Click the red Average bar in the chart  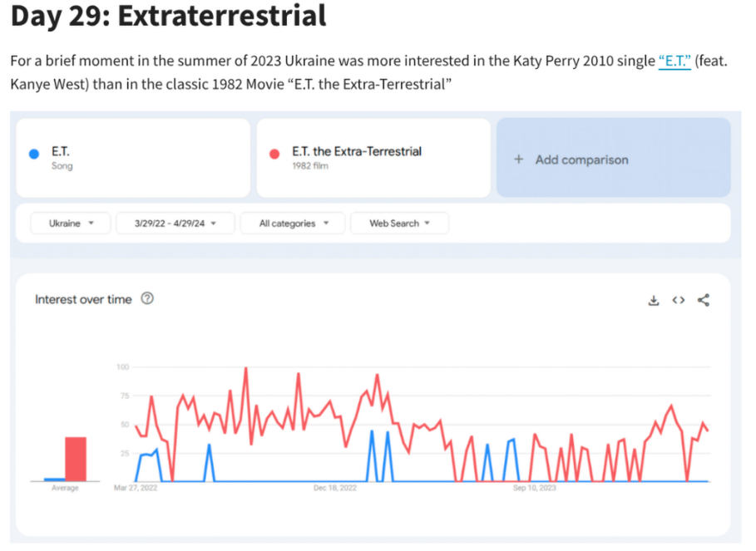click(76, 459)
